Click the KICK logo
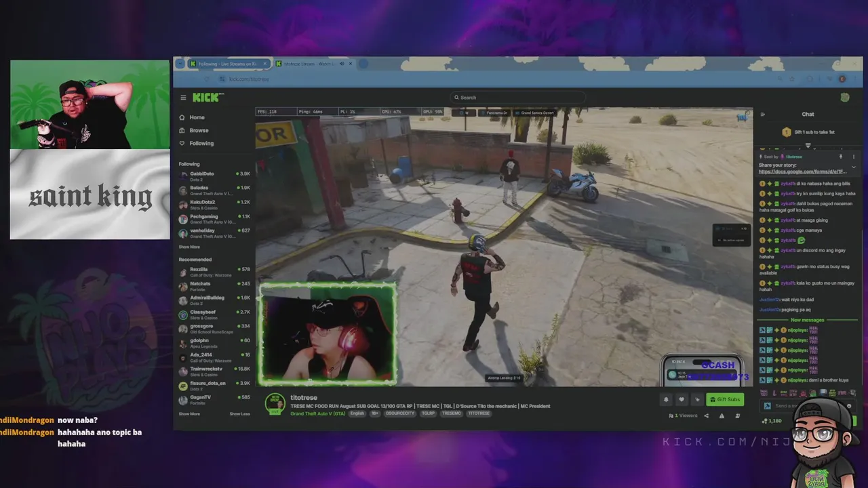 point(208,98)
